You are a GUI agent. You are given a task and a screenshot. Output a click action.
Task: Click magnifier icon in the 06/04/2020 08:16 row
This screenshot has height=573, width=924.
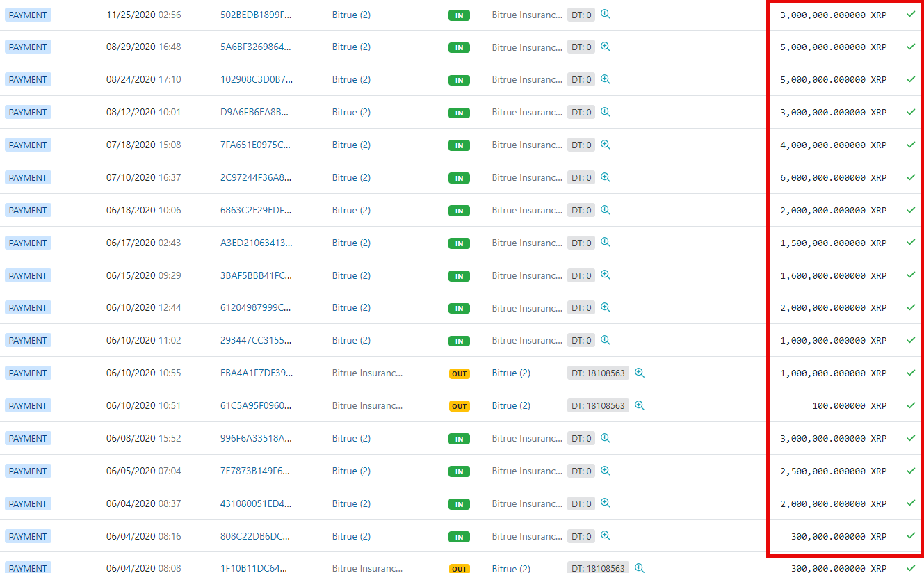coord(606,536)
